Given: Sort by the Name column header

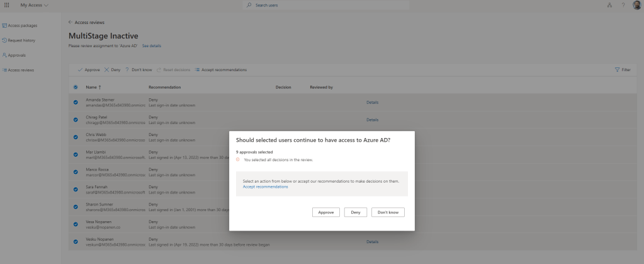Looking at the screenshot, I should [x=92, y=87].
